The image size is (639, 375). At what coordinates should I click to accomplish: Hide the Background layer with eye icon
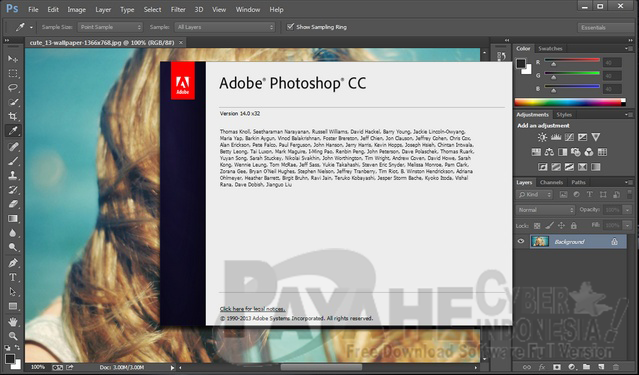(x=521, y=241)
